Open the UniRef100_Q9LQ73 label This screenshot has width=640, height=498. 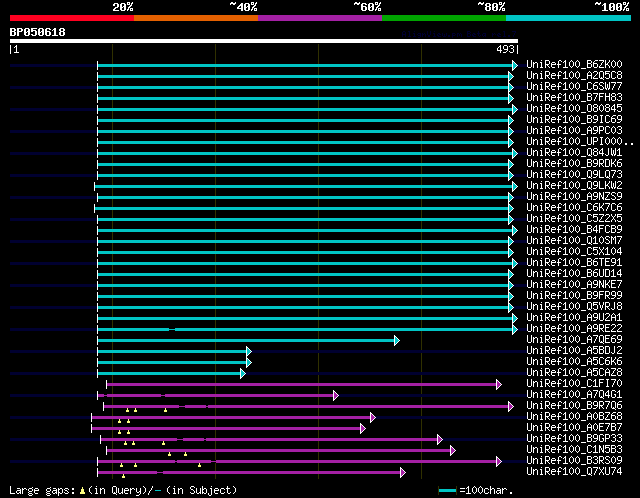click(x=574, y=175)
